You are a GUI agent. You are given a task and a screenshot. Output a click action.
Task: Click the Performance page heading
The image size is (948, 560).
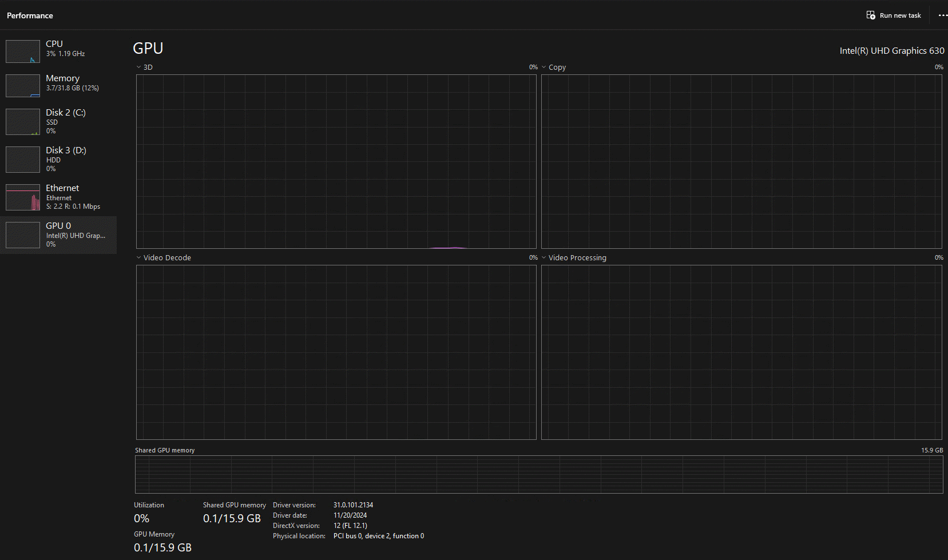tap(30, 15)
